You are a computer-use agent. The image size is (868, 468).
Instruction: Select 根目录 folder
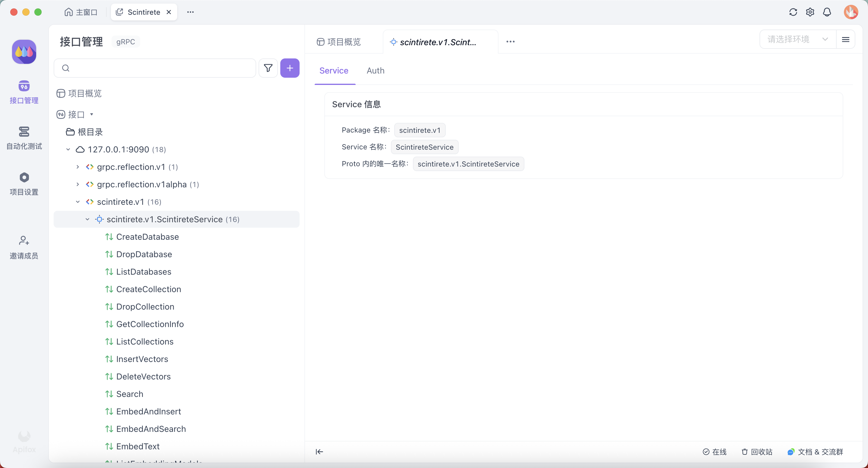coord(84,132)
